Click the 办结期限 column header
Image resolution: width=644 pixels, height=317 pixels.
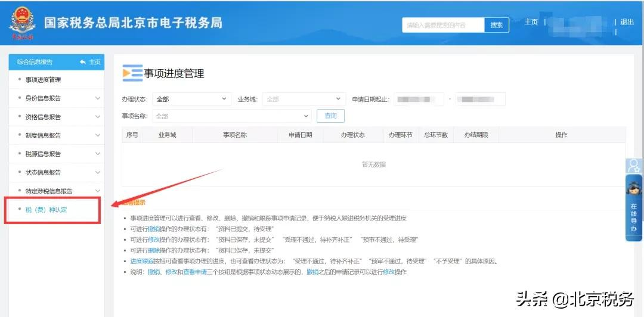476,135
